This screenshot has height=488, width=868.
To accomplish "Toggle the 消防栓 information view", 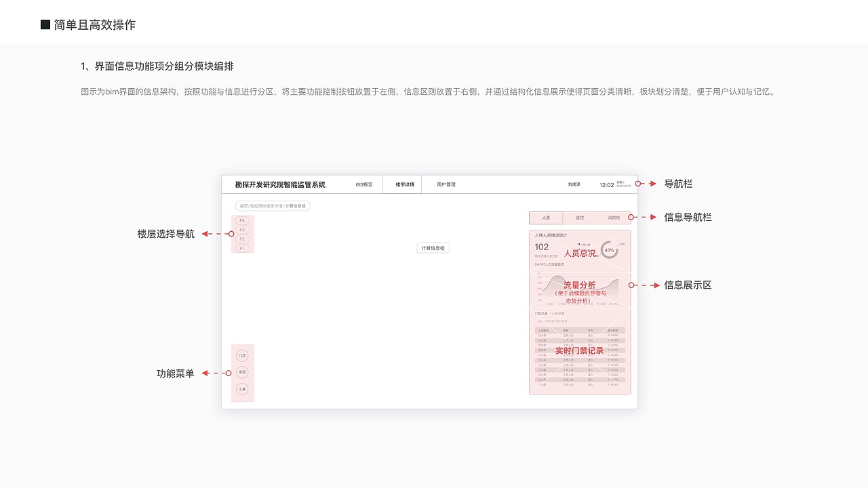I will coord(614,217).
